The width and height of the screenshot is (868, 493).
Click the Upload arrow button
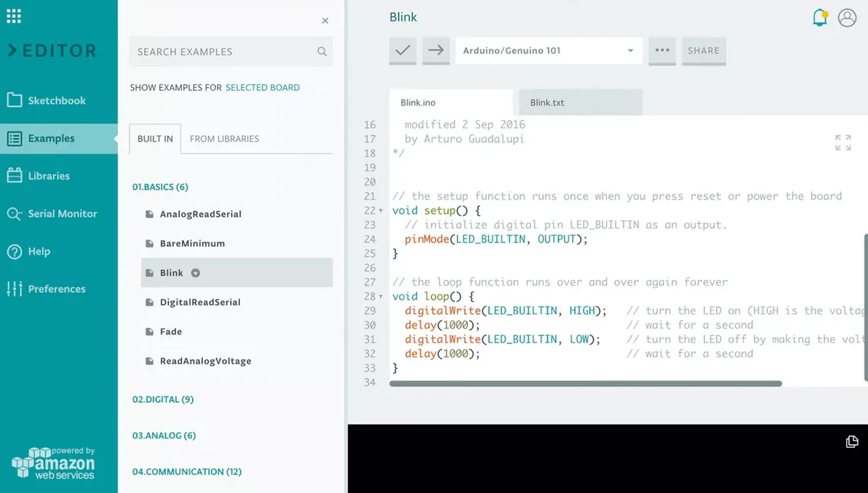point(436,50)
